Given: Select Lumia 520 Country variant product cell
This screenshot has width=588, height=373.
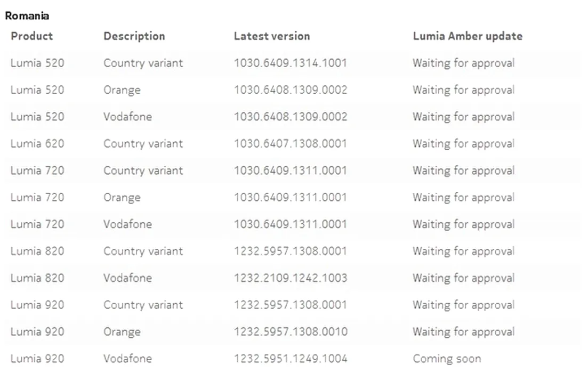Looking at the screenshot, I should (x=37, y=63).
